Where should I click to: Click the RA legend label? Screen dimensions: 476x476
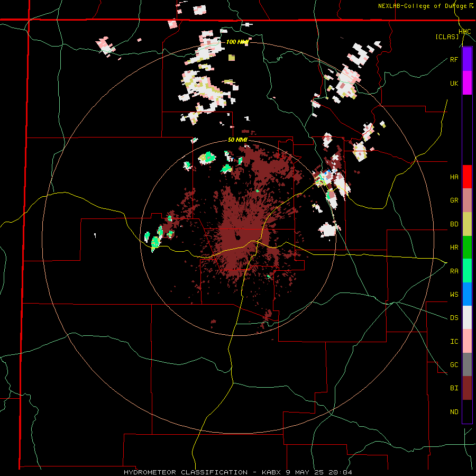pos(454,271)
